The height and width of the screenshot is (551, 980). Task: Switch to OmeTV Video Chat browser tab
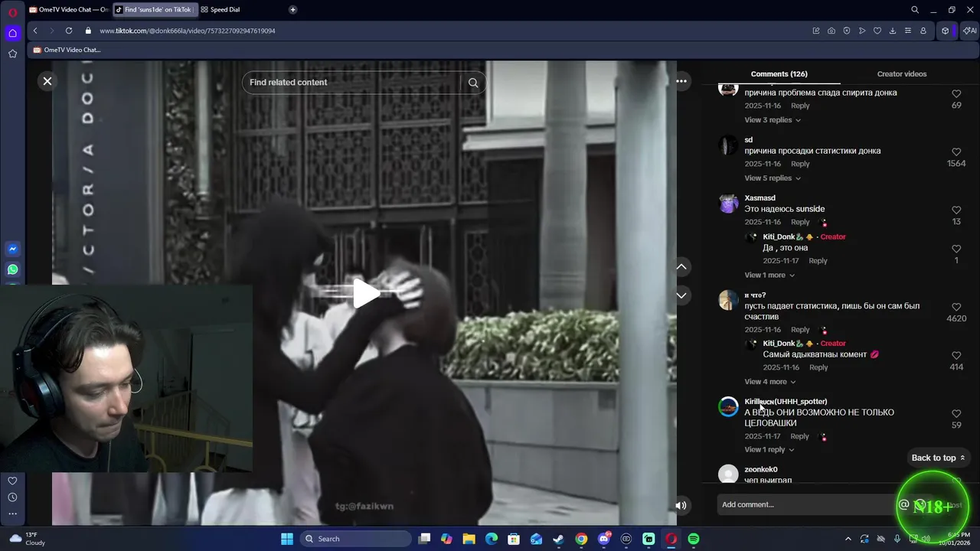tap(69, 10)
